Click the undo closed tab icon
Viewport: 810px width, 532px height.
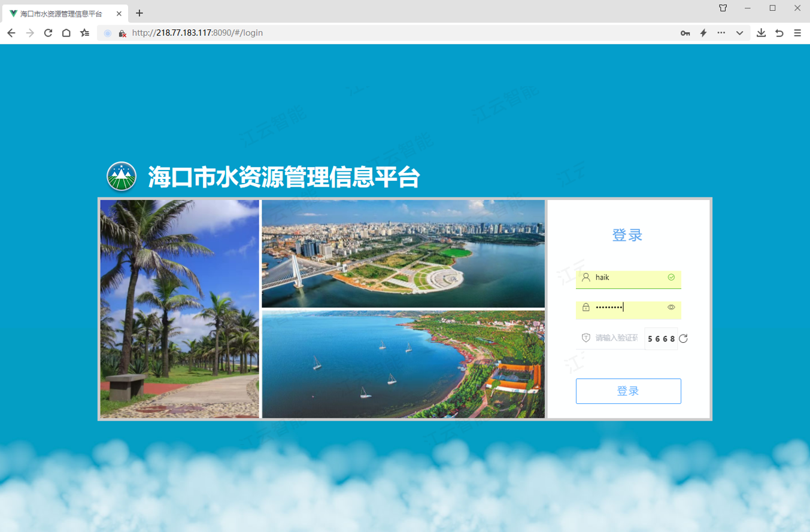pos(779,33)
